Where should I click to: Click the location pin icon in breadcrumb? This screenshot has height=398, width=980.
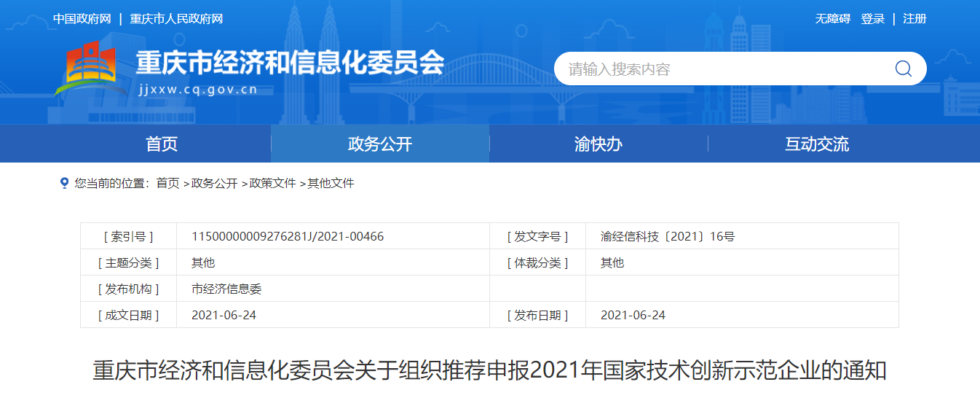click(64, 183)
